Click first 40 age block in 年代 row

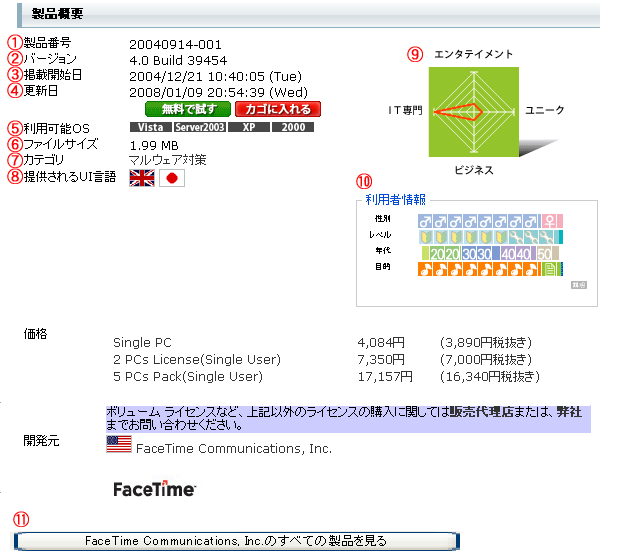[508, 253]
